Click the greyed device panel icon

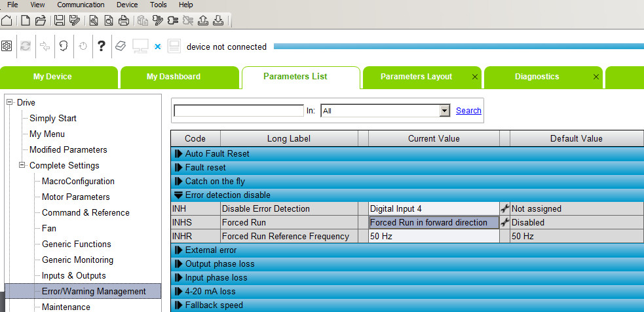coord(174,46)
